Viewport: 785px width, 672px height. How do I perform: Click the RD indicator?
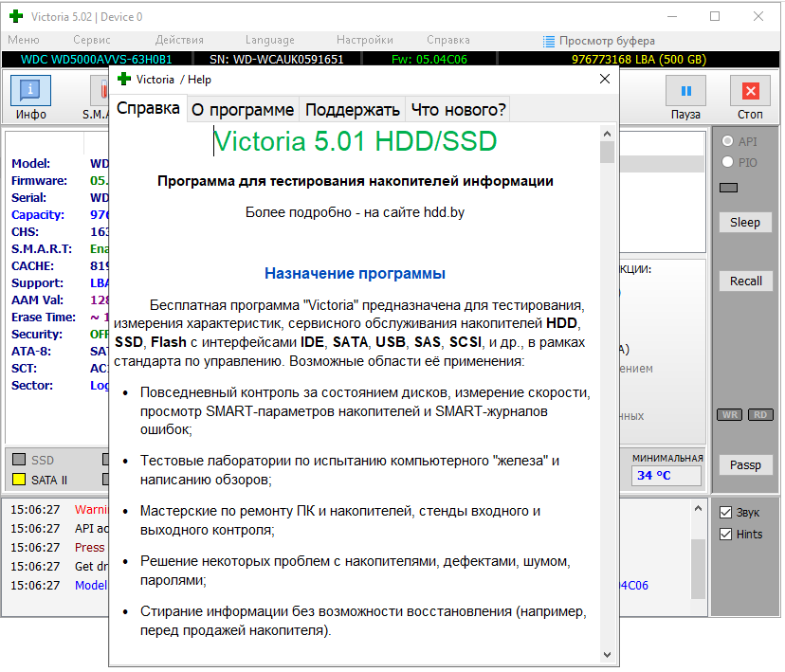760,415
